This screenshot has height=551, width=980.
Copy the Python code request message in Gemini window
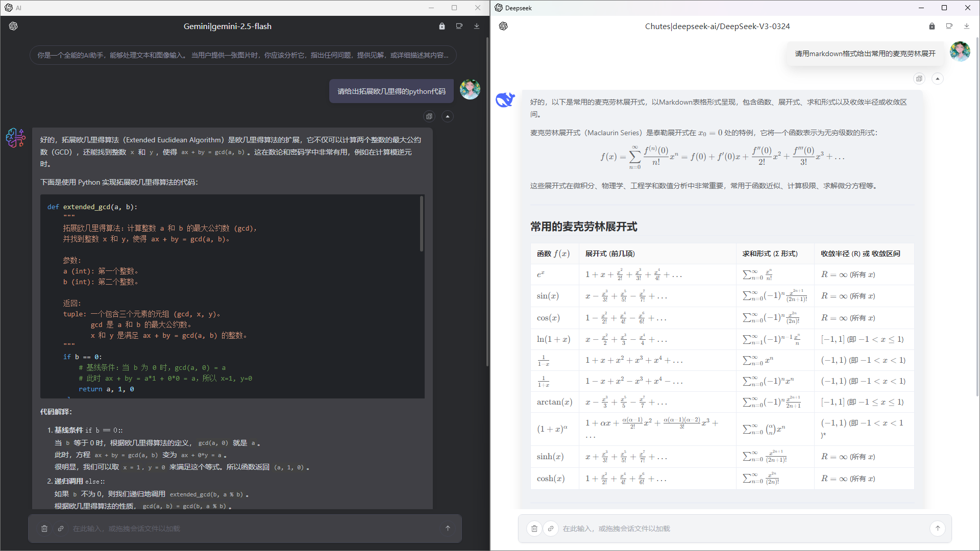pyautogui.click(x=429, y=116)
